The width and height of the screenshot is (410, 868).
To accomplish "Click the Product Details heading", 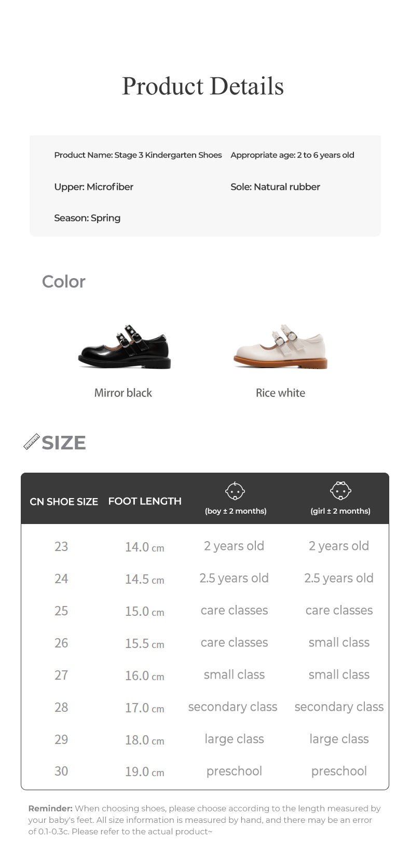I will (203, 86).
